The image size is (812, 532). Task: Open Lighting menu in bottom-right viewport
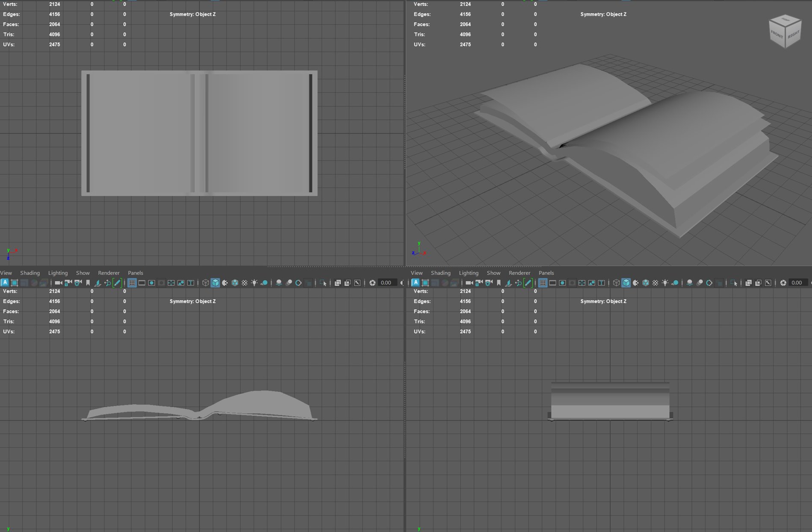tap(468, 273)
